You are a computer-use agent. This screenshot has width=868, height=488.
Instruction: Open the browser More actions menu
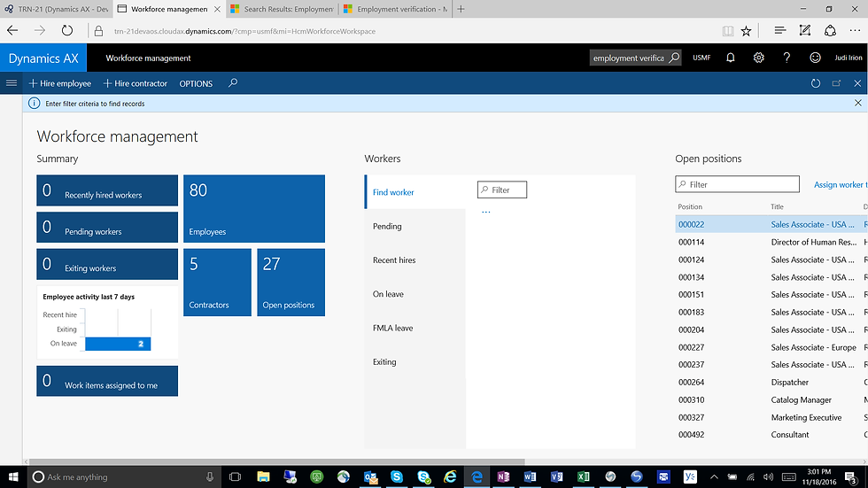pos(855,31)
